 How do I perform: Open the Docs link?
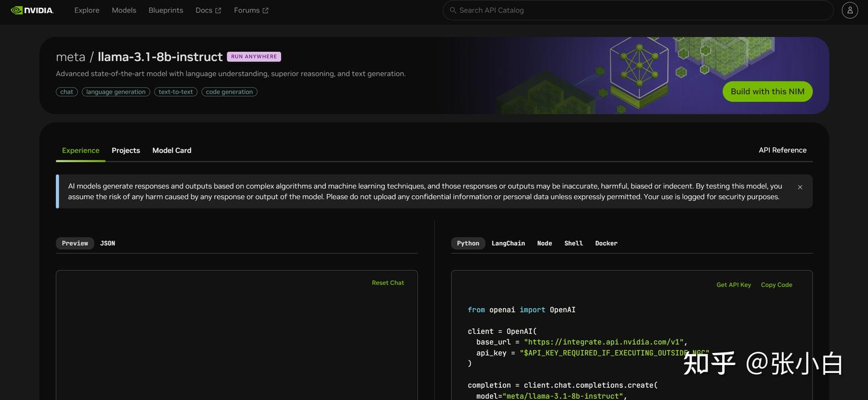pos(204,10)
